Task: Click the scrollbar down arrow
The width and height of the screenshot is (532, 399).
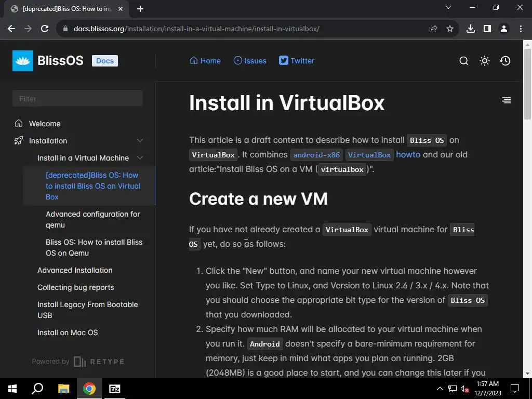Action: tap(527, 374)
